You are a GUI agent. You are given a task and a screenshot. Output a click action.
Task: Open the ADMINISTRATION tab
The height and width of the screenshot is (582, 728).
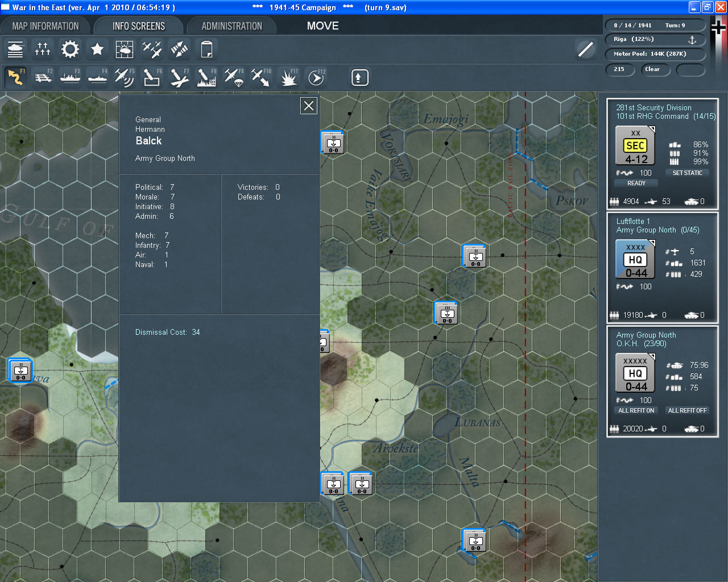point(232,26)
